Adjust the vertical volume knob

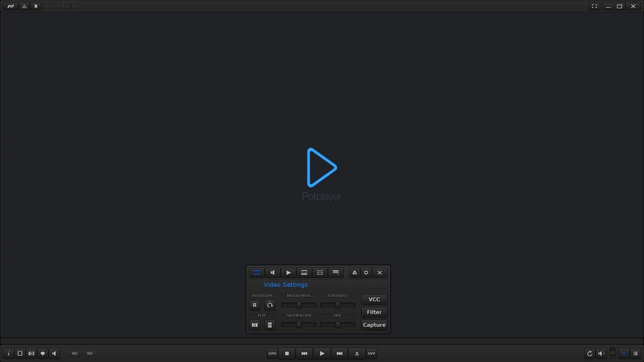coord(612,353)
